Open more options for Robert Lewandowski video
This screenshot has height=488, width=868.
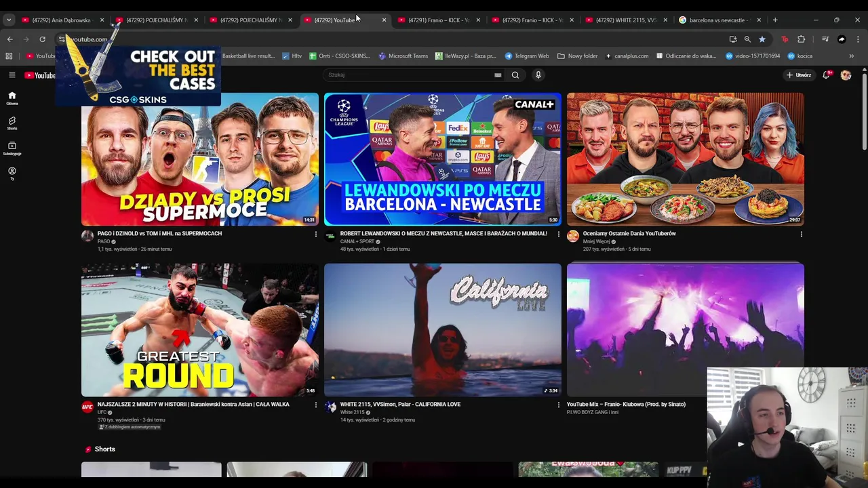pos(558,234)
